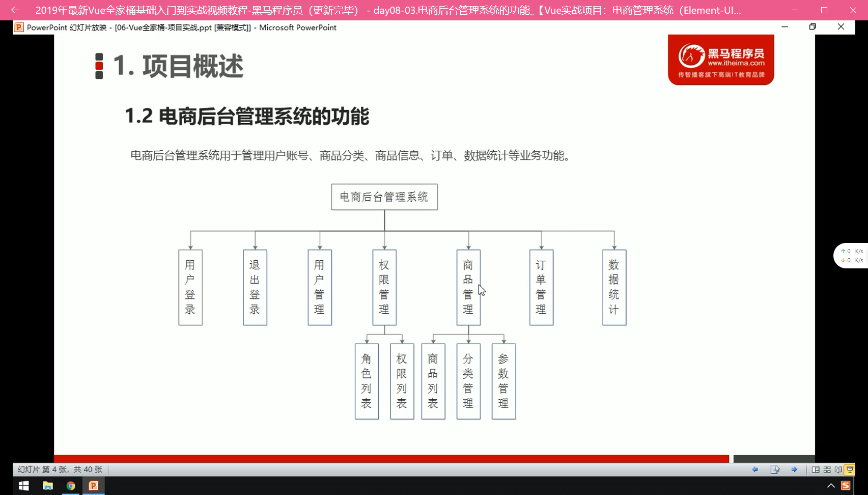Click the 黑马程序员 logo on the slide
The height and width of the screenshot is (495, 868).
(x=721, y=60)
